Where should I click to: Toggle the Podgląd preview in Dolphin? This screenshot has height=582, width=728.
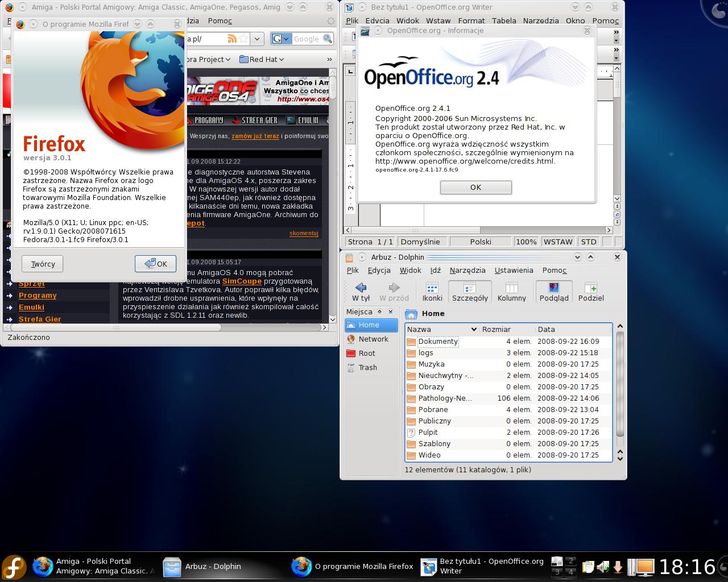tap(554, 292)
